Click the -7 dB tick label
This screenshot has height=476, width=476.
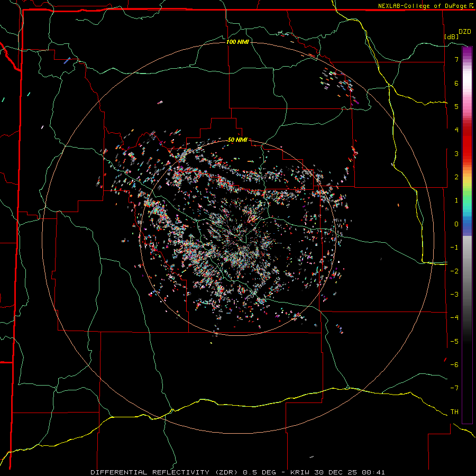(x=454, y=388)
